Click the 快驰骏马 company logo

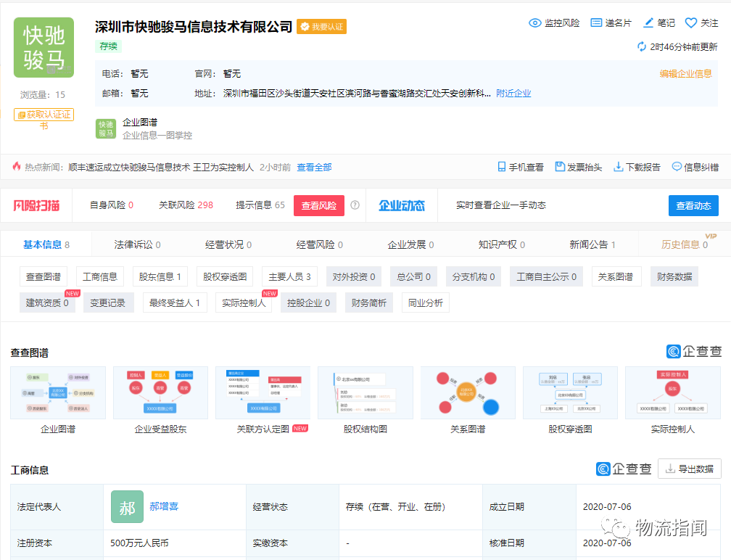(44, 48)
